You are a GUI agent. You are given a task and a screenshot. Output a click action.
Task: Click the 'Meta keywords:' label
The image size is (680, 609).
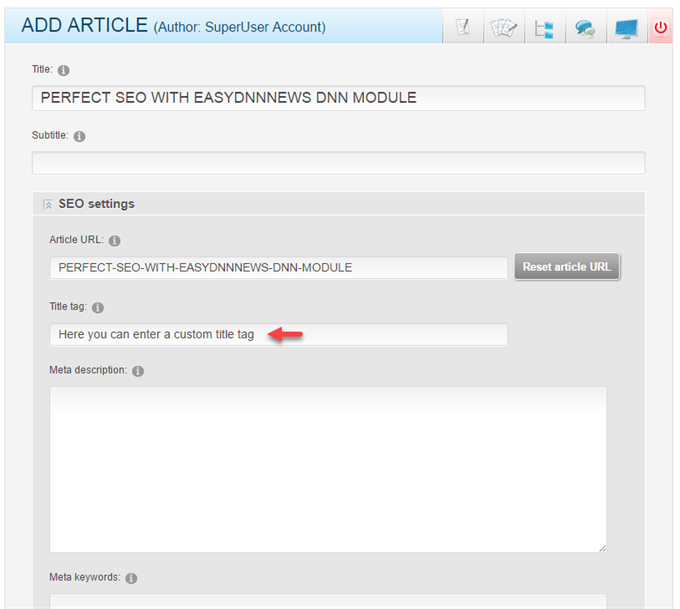(x=85, y=577)
